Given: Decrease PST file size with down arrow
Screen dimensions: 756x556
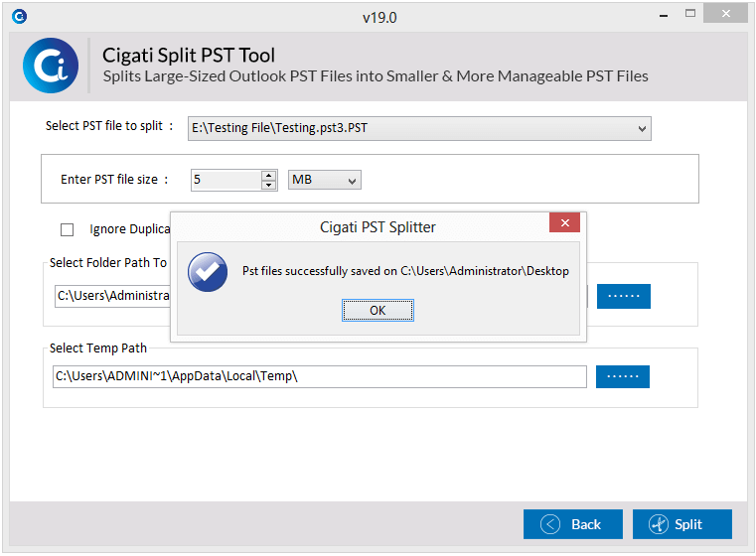Looking at the screenshot, I should tap(268, 185).
